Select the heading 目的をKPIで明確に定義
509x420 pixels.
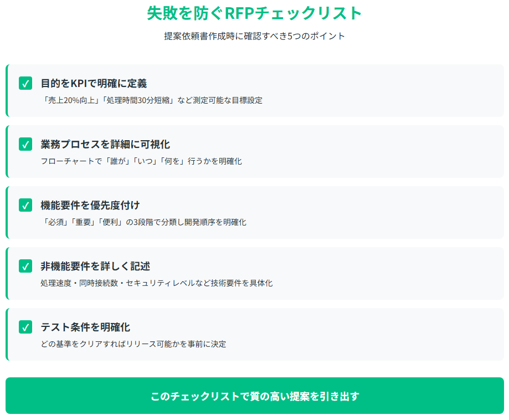(x=94, y=84)
